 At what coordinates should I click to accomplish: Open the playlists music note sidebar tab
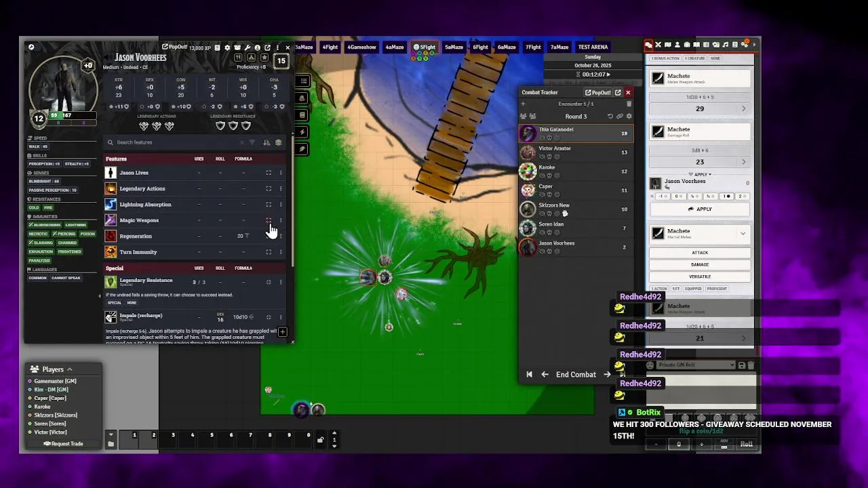coord(725,45)
